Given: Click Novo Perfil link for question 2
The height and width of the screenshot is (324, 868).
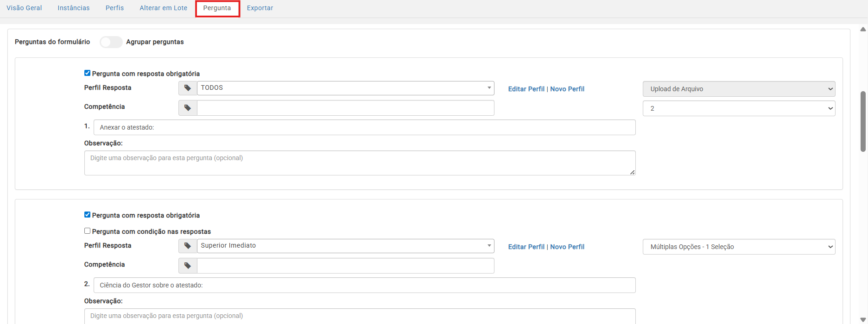Looking at the screenshot, I should click(567, 247).
